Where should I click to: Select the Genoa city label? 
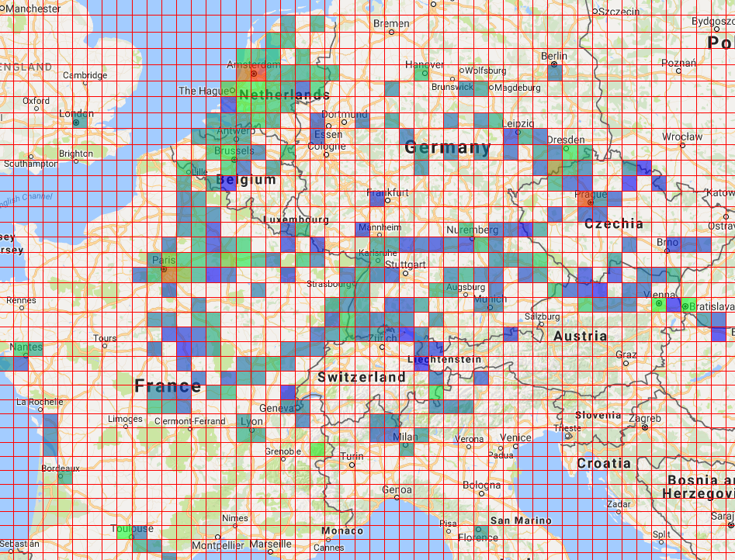pos(397,489)
